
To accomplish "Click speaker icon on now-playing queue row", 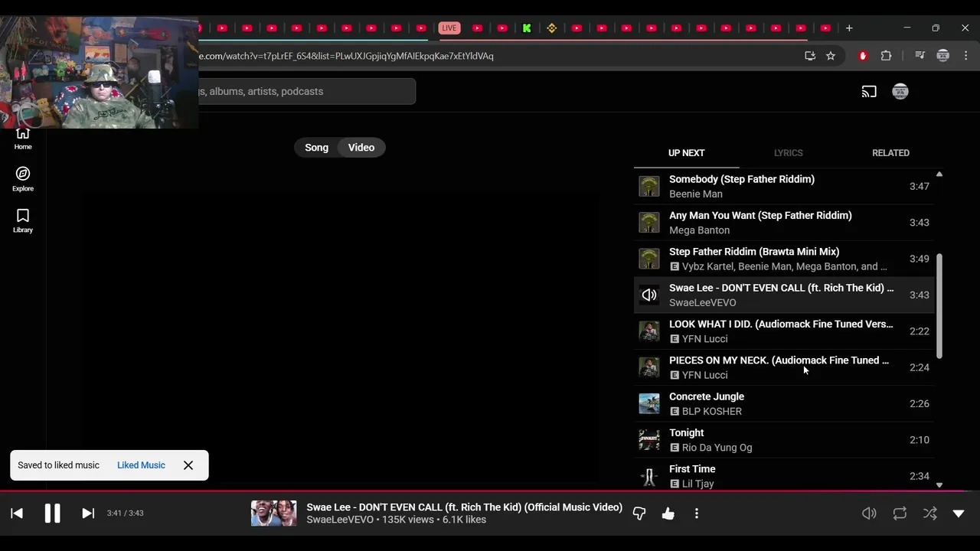I will (x=649, y=295).
